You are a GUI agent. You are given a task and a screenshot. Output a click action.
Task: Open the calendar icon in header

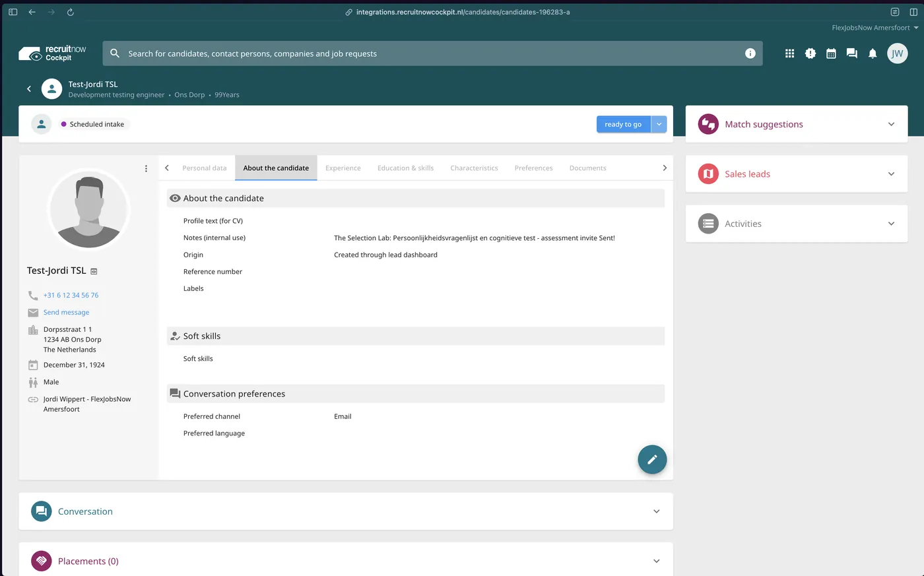tap(831, 53)
